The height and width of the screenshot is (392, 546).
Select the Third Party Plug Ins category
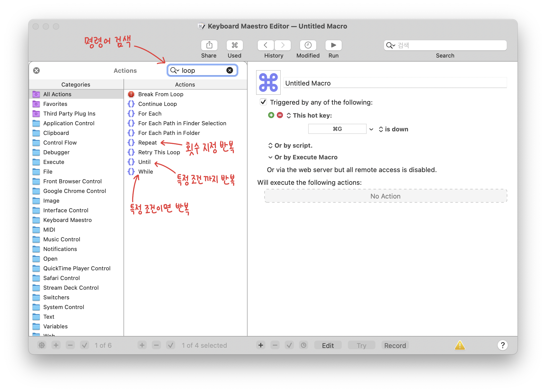point(76,114)
